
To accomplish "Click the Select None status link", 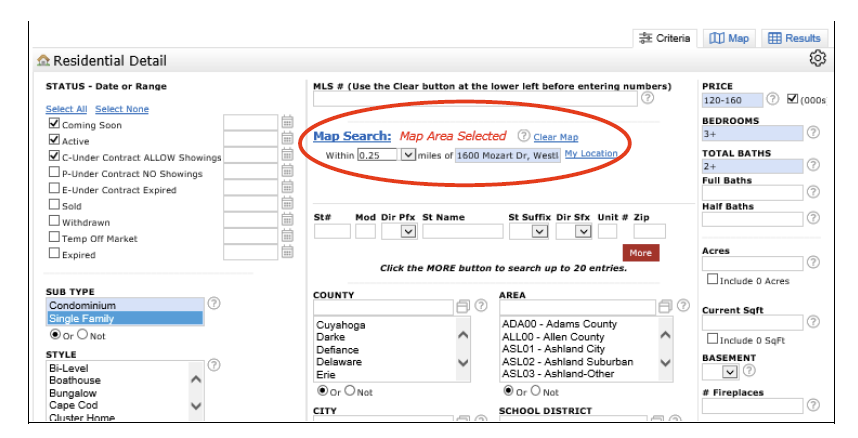I will [x=122, y=109].
